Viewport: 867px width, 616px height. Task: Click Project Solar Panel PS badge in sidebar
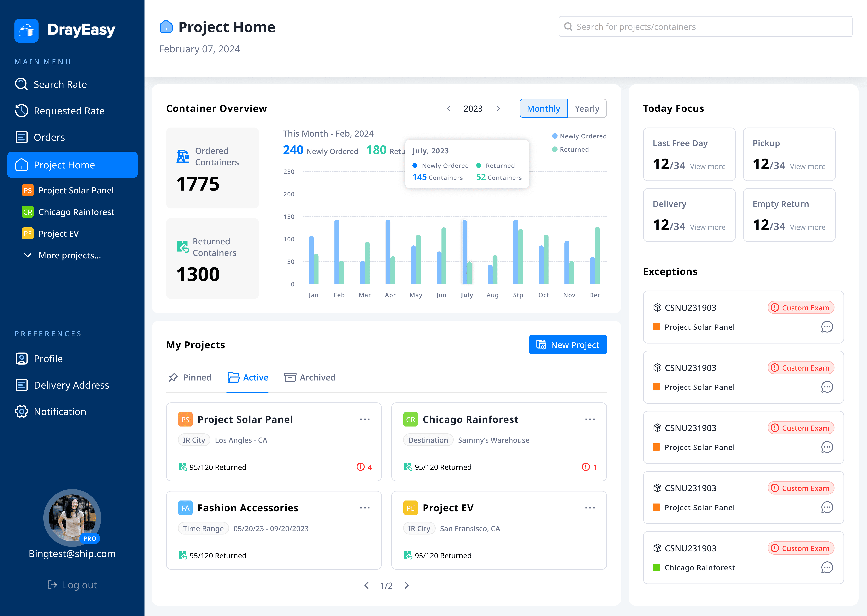[28, 190]
